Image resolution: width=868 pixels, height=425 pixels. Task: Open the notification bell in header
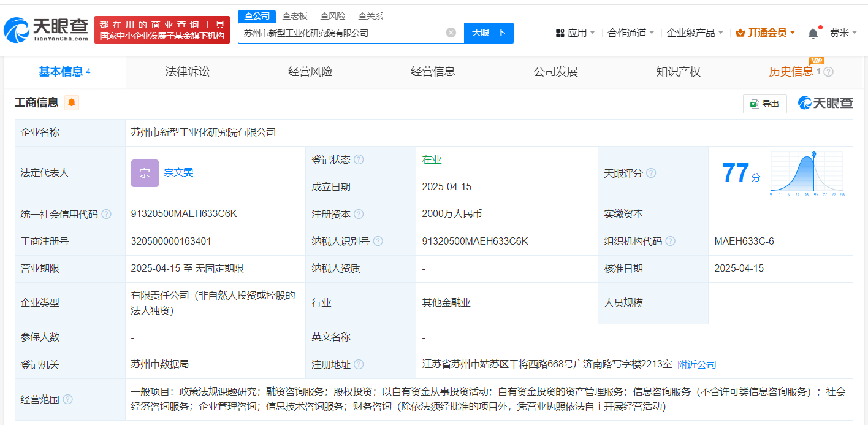[813, 33]
